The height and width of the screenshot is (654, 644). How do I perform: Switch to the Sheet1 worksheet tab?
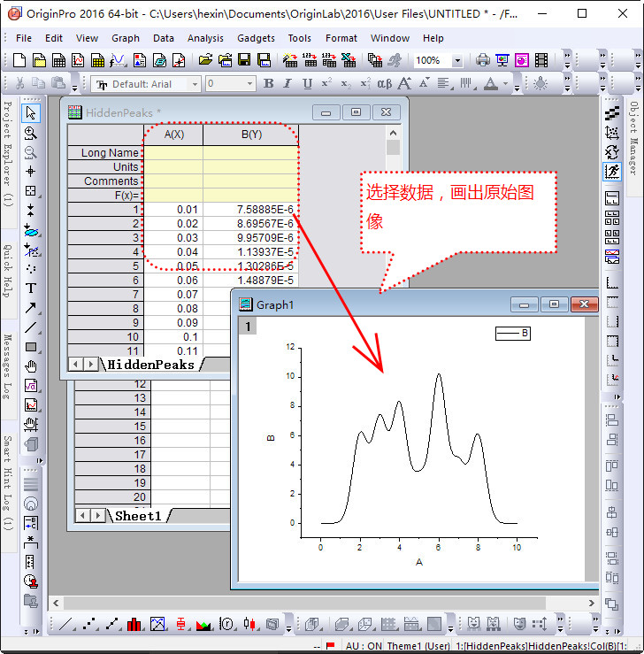coord(139,515)
